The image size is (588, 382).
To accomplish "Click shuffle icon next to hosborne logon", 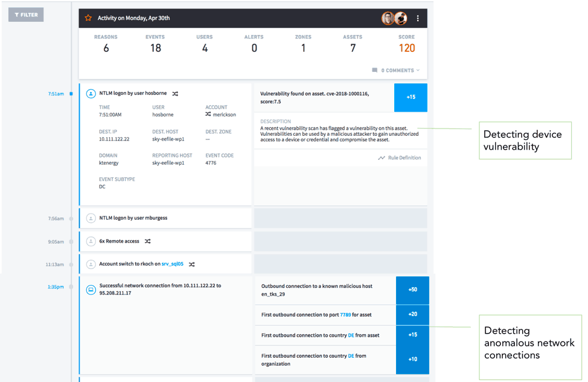I will click(175, 94).
